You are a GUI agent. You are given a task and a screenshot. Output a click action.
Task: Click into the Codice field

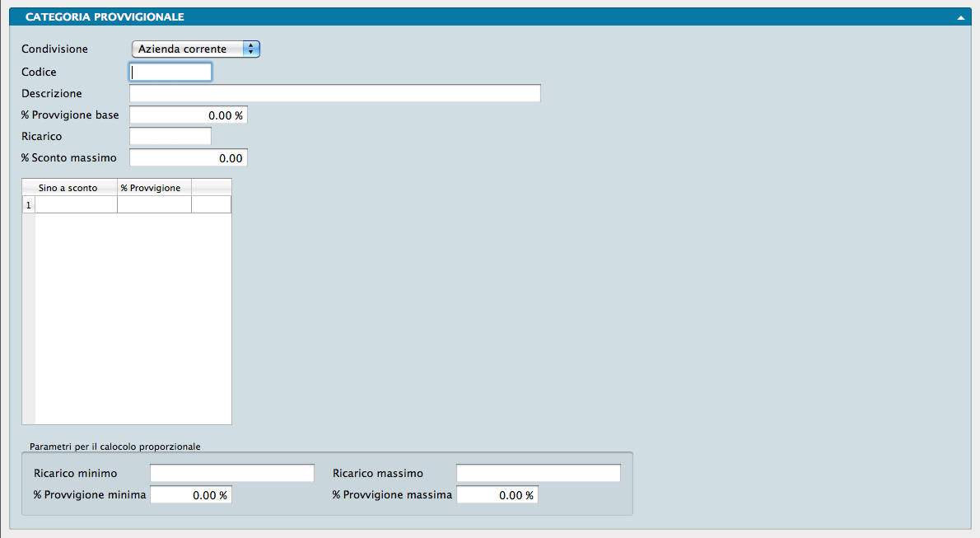click(170, 73)
